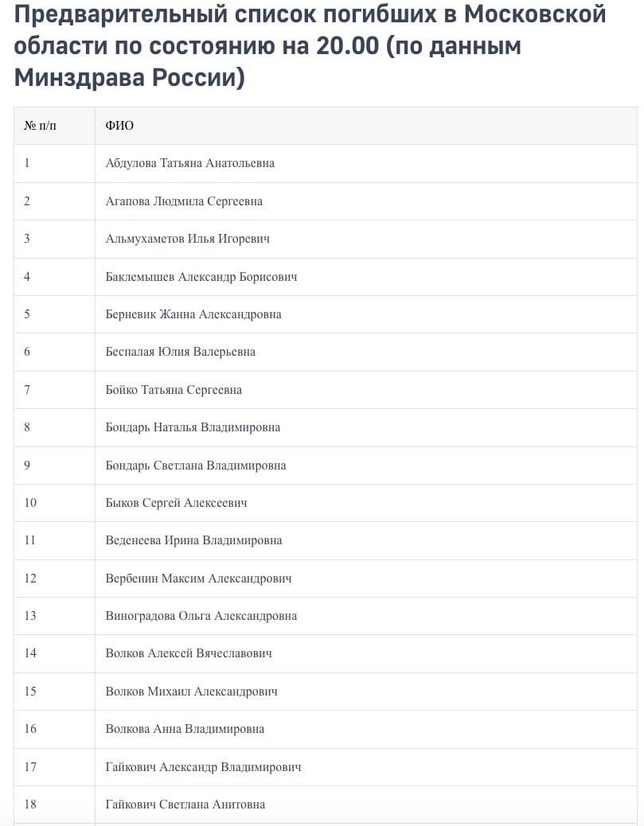Image resolution: width=644 pixels, height=826 pixels.
Task: Pick the row Бойко Татьяна Сергеевна
Action: 174,390
